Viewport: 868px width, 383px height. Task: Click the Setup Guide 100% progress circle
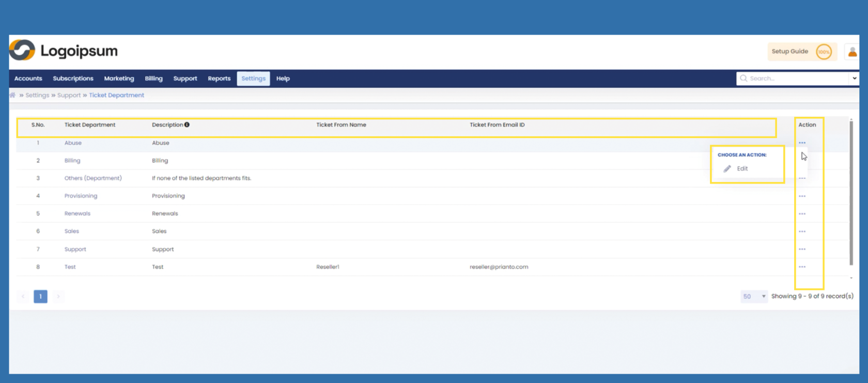tap(824, 52)
